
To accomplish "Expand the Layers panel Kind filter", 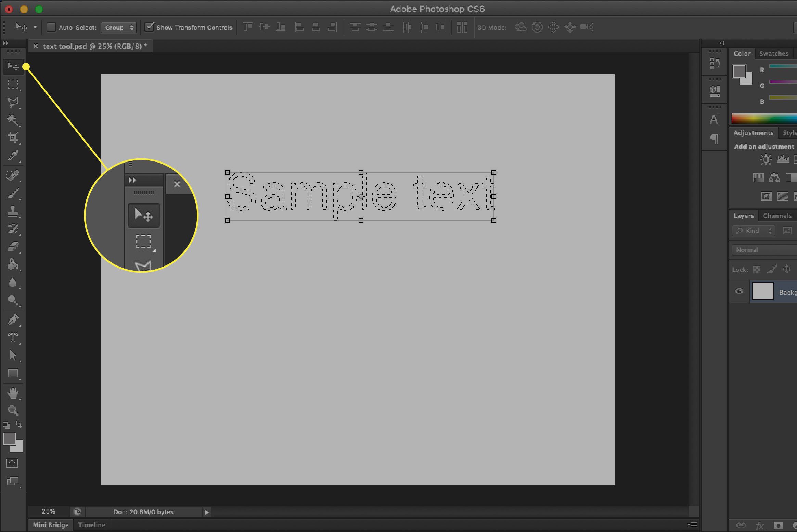I will point(754,230).
